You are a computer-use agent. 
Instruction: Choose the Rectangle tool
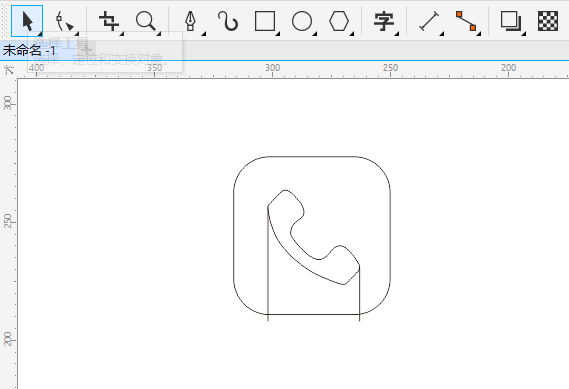pos(265,21)
